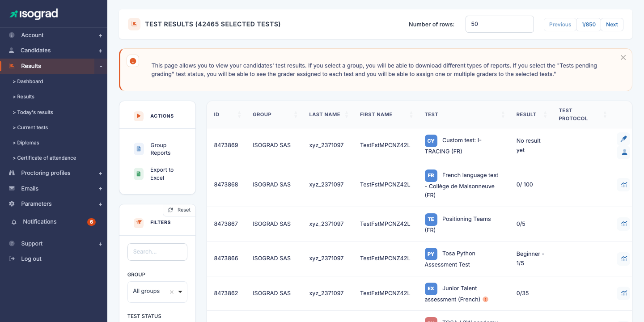The height and width of the screenshot is (322, 644).
Task: Sort table by First Name column
Action: click(411, 114)
